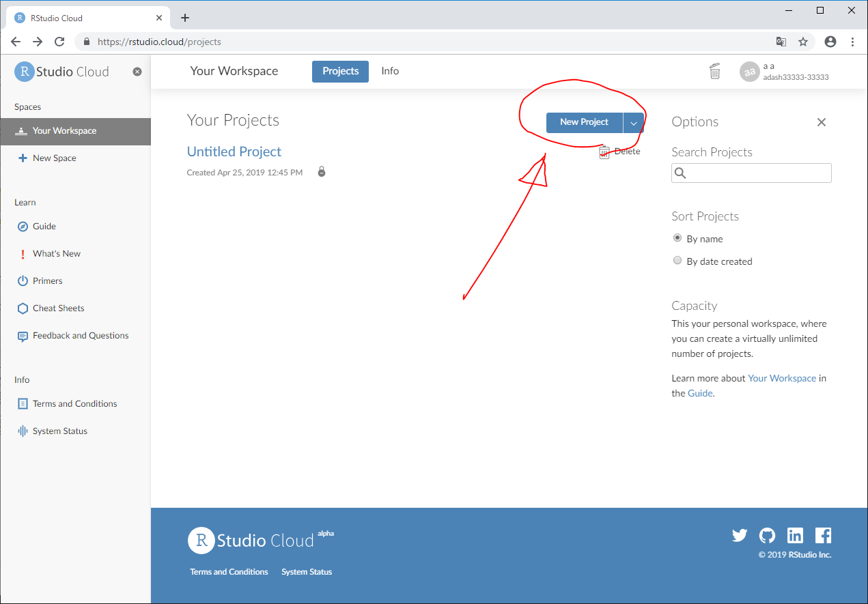Open Cheat Sheets in the sidebar

tap(59, 308)
